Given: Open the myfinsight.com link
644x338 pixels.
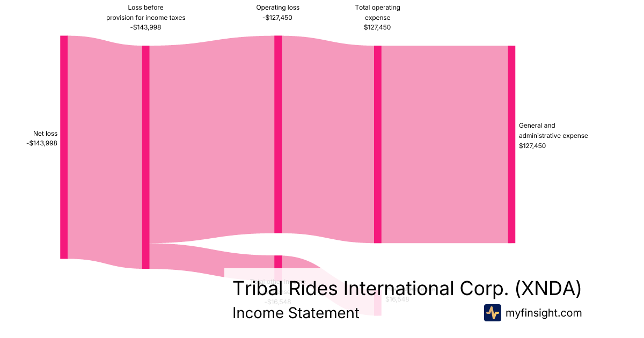Looking at the screenshot, I should click(x=544, y=313).
